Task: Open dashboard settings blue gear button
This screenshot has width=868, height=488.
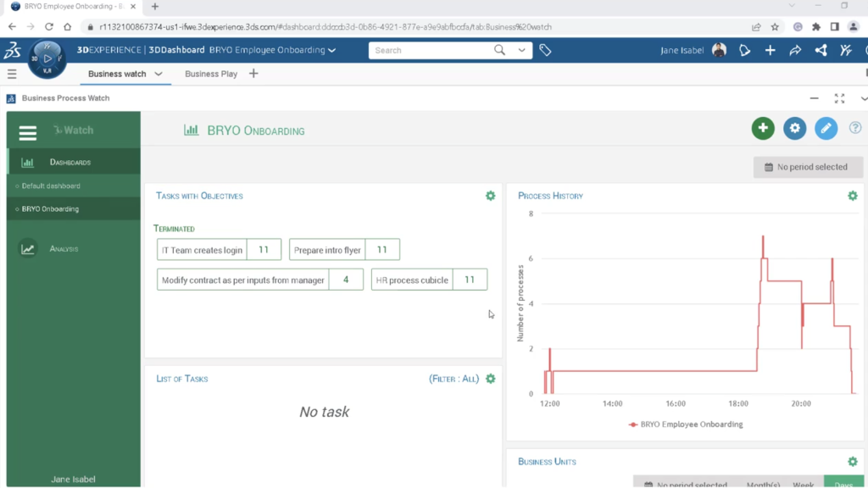Action: pos(794,129)
